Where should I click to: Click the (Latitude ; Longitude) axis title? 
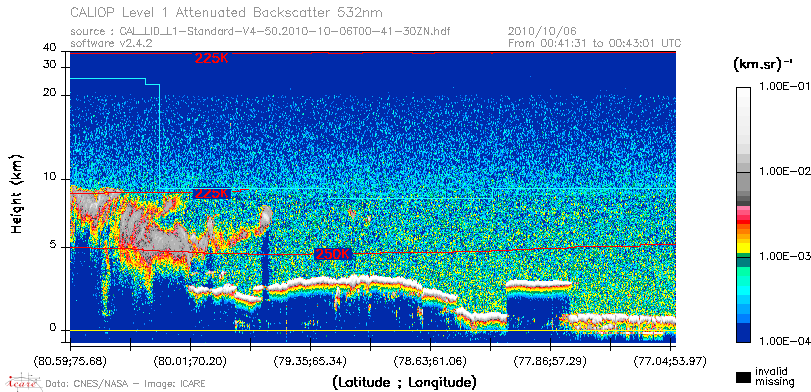tap(404, 383)
